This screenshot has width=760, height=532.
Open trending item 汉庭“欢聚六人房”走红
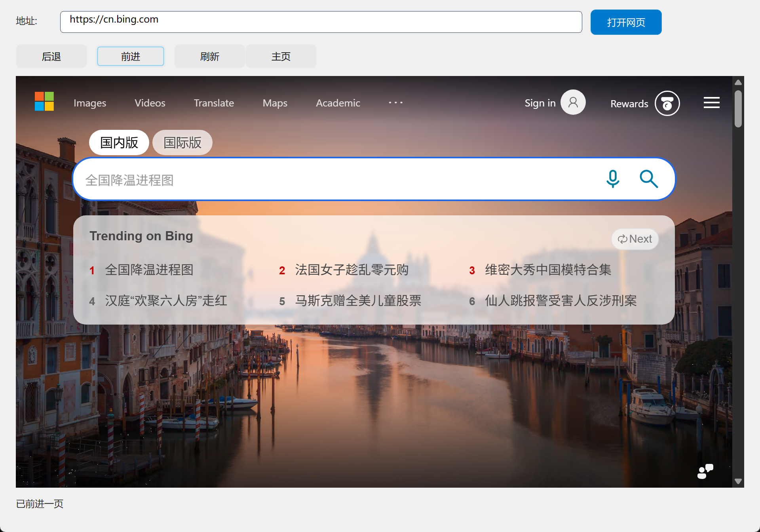pyautogui.click(x=166, y=300)
